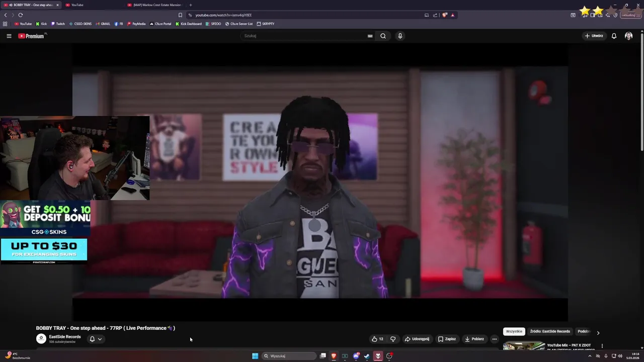
Task: Open bookmarks apps grid icon
Action: click(x=5, y=24)
